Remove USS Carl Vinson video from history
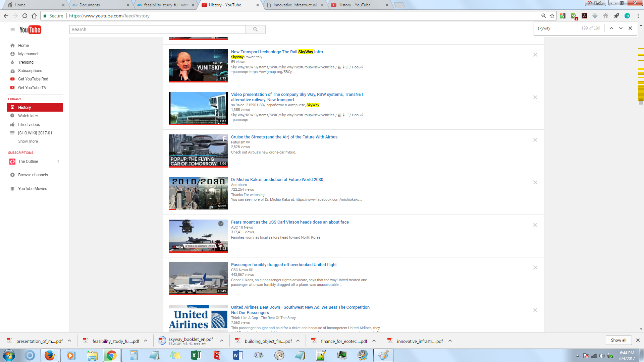The image size is (644, 362). point(535,225)
